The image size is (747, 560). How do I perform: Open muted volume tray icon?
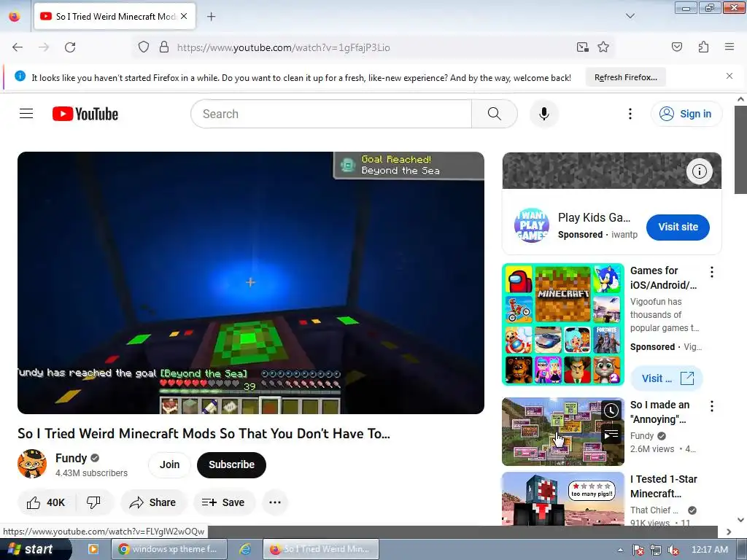tap(673, 550)
